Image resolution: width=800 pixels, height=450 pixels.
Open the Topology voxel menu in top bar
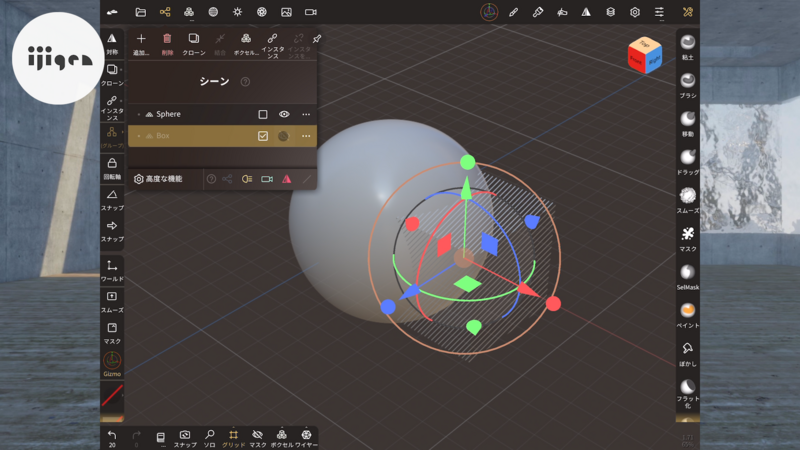189,12
